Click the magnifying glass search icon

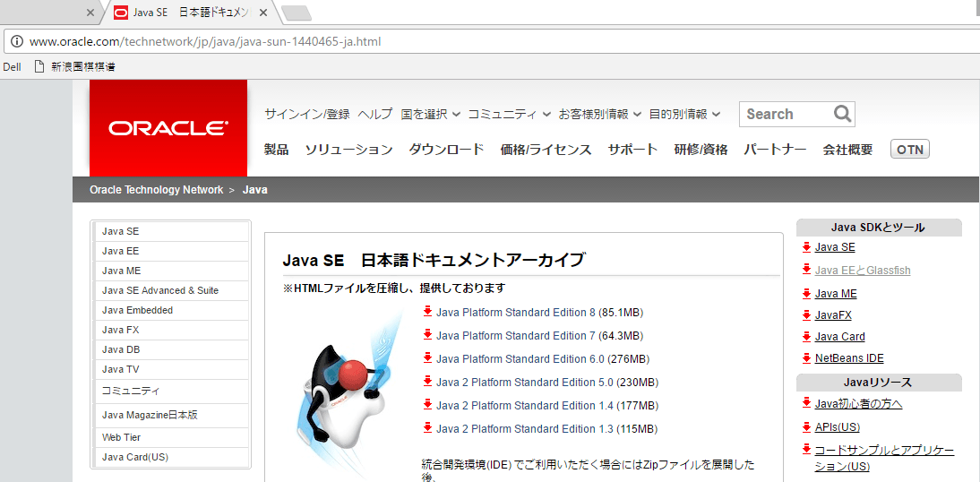click(842, 113)
